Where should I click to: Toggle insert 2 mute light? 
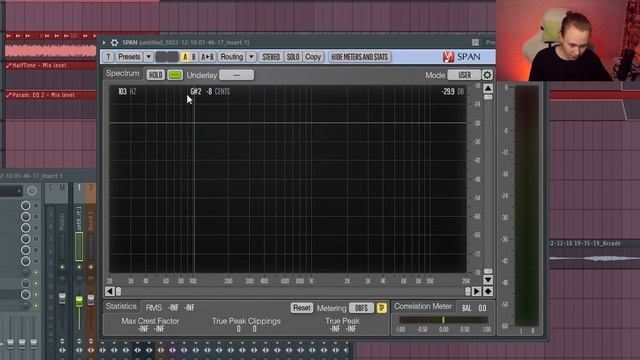(x=91, y=267)
